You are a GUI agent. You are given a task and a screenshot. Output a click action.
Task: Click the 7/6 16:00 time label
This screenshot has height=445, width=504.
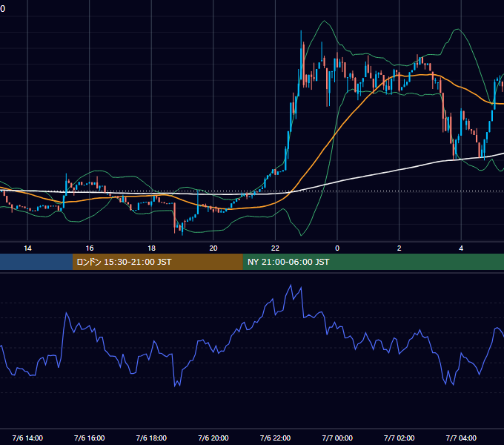pyautogui.click(x=90, y=438)
